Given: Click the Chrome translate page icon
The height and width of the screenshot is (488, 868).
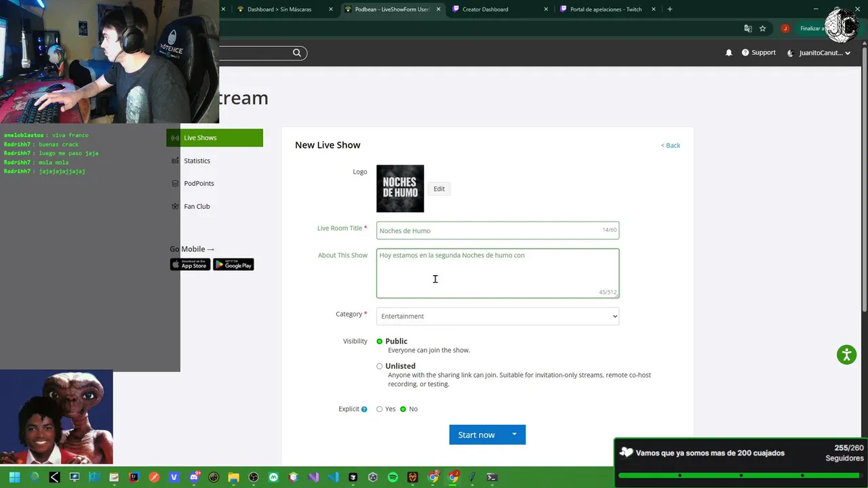Looking at the screenshot, I should point(748,28).
